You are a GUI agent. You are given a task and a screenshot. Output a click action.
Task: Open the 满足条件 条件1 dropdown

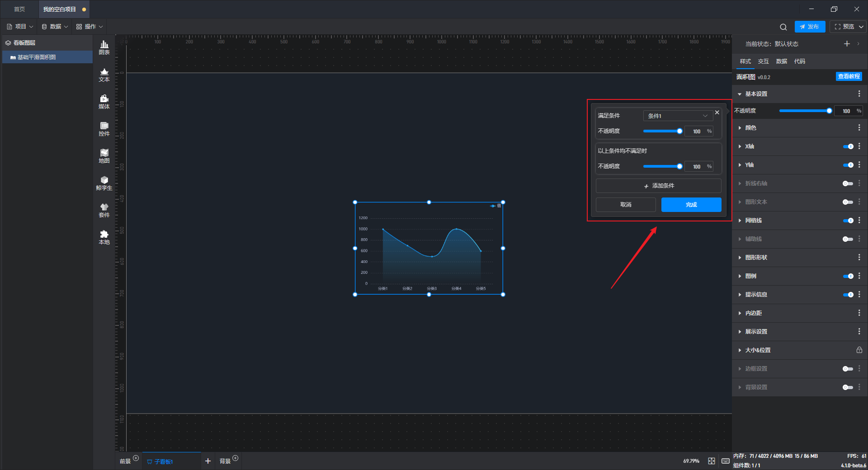678,116
